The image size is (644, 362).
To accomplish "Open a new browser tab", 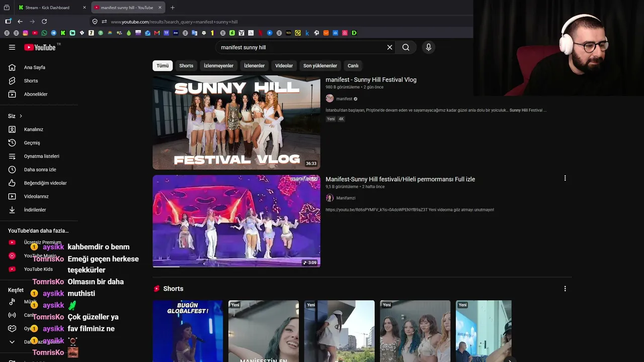I will pyautogui.click(x=173, y=8).
